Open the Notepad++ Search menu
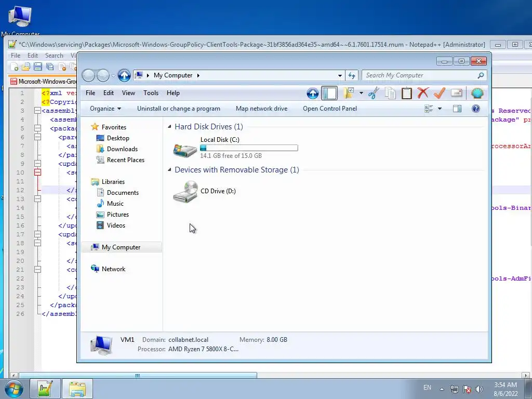The width and height of the screenshot is (532, 399). click(54, 55)
